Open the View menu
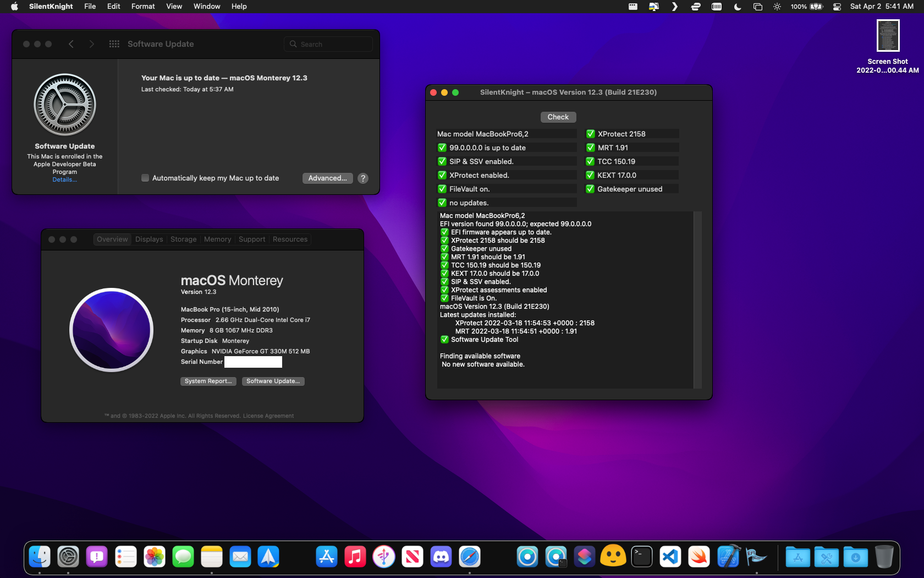924x578 pixels. point(174,7)
